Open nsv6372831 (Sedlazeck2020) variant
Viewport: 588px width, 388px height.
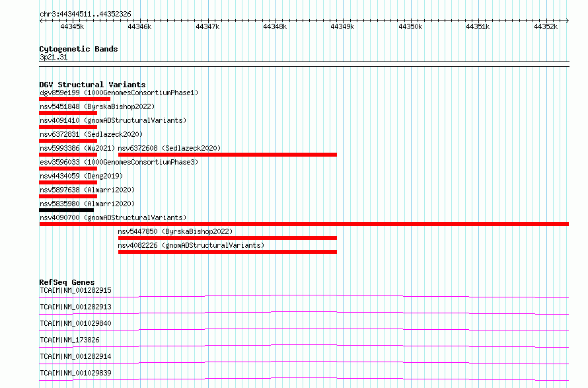click(x=91, y=134)
